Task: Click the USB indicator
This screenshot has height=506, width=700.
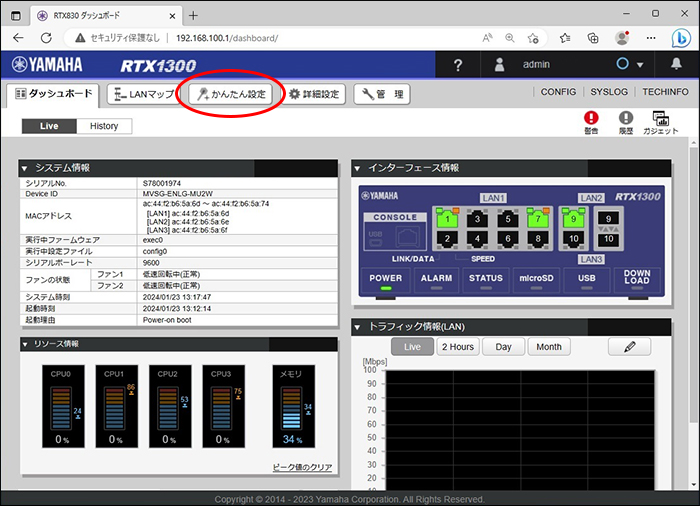Action: pyautogui.click(x=587, y=280)
